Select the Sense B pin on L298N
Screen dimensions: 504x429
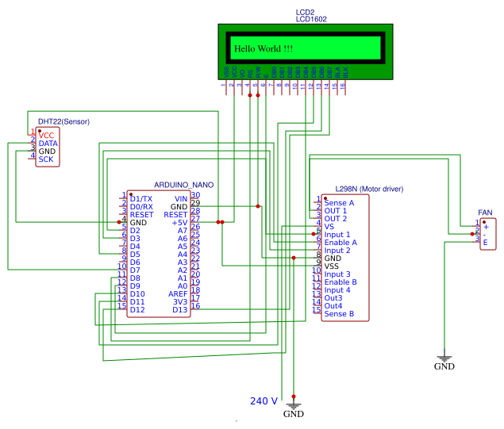tap(339, 314)
